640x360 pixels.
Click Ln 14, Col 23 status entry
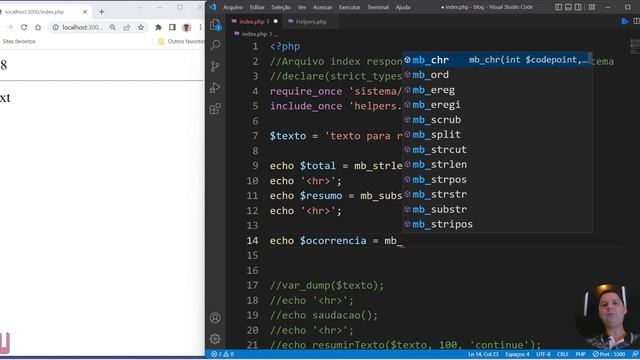(483, 354)
